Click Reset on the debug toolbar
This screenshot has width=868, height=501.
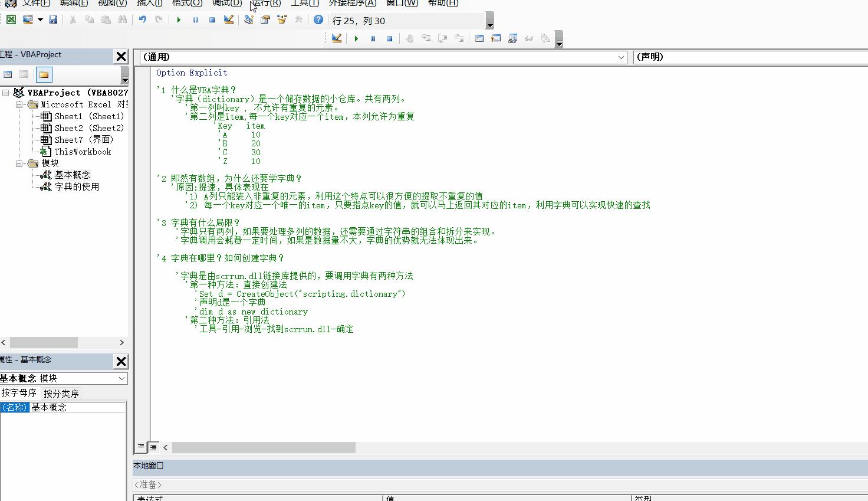pos(389,38)
